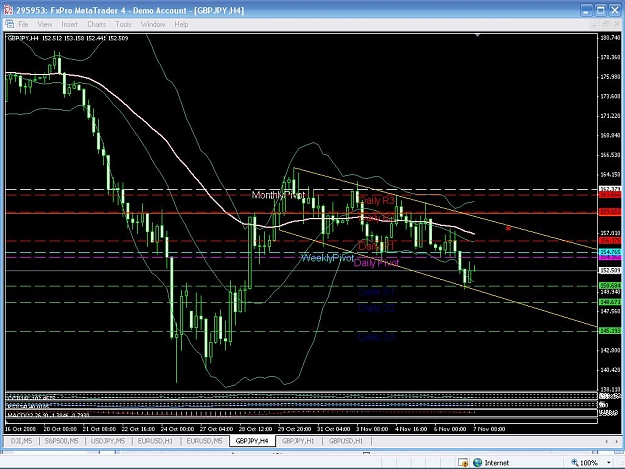This screenshot has height=469, width=625.
Task: Click the 7 Nov 00:00 time axis label
Action: coord(489,429)
